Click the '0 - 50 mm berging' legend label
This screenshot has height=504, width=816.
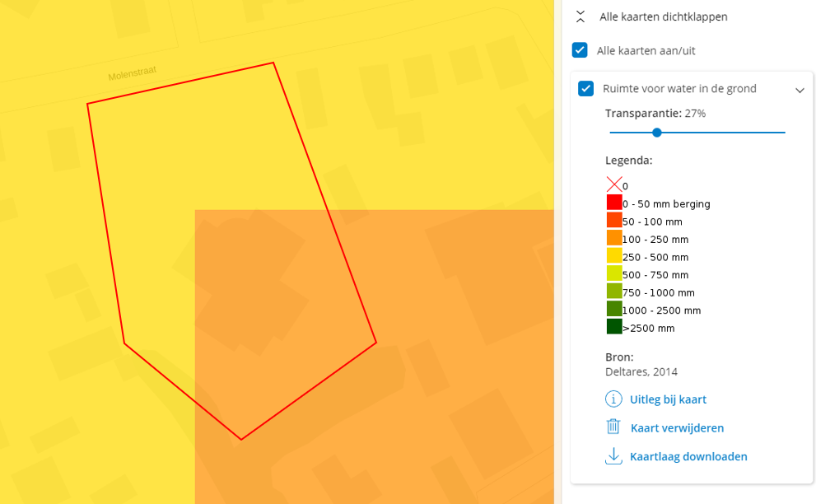[x=666, y=204]
